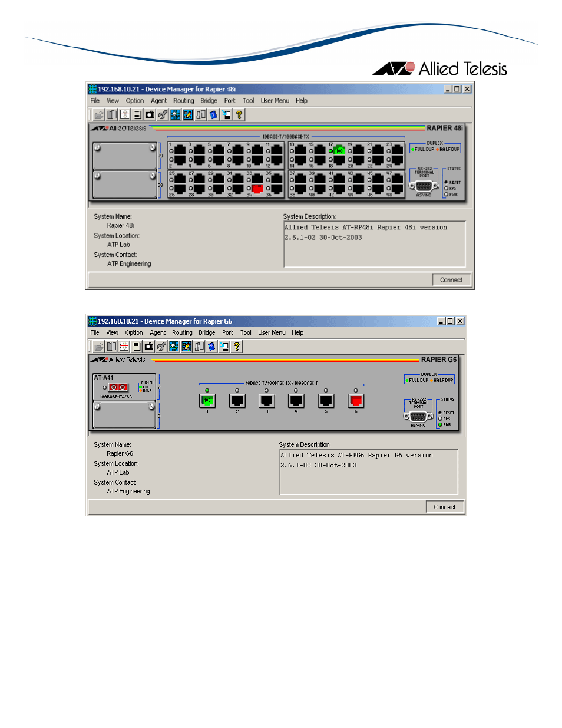
Task: Select green active port 17 on Rapier 48i
Action: 339,151
